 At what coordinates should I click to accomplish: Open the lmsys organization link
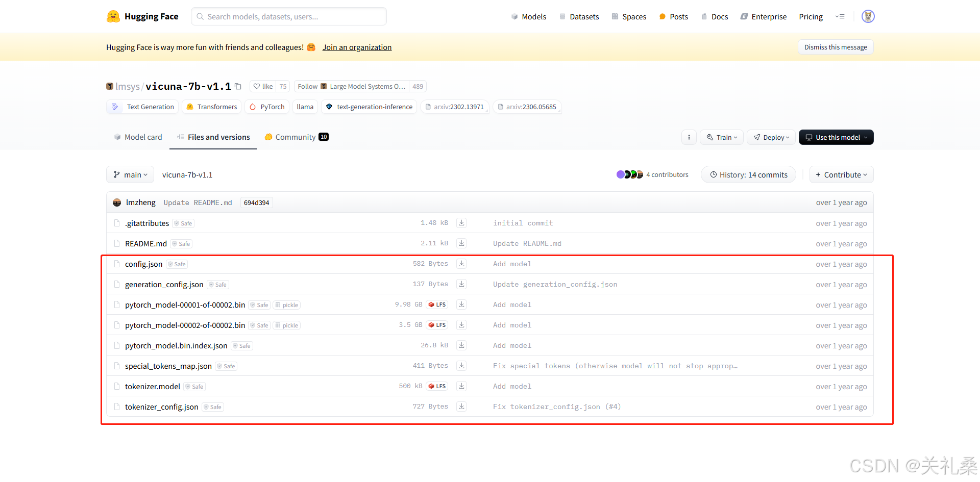(128, 86)
